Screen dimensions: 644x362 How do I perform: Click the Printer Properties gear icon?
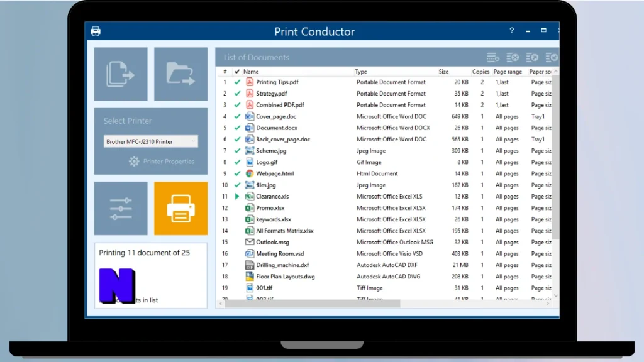[x=134, y=162]
